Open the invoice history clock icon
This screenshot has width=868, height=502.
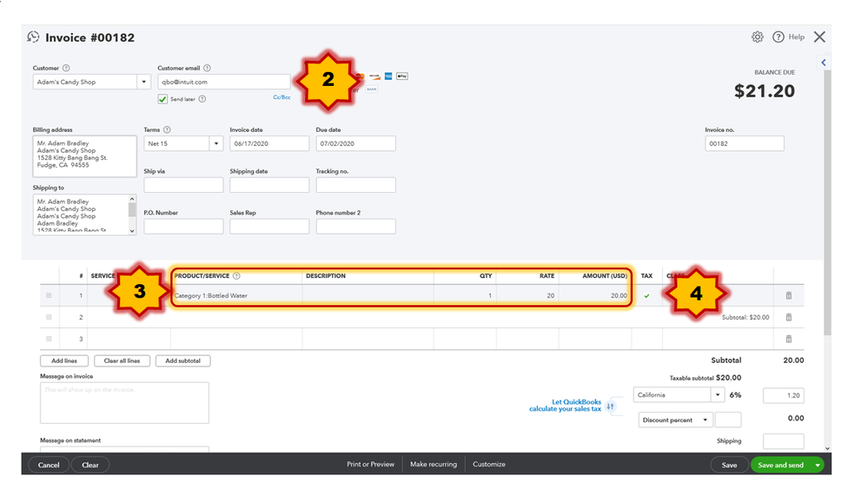pos(33,37)
